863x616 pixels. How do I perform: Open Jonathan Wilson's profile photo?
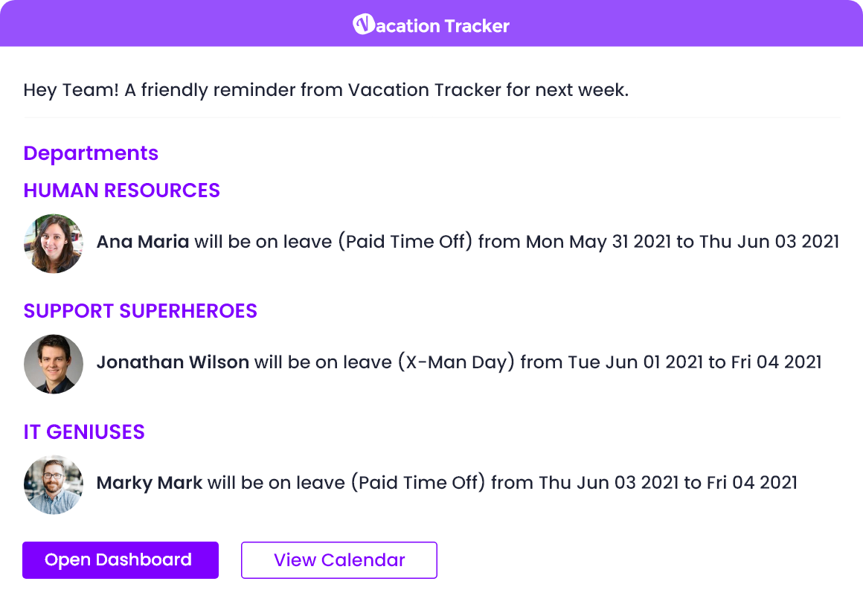[x=54, y=364]
